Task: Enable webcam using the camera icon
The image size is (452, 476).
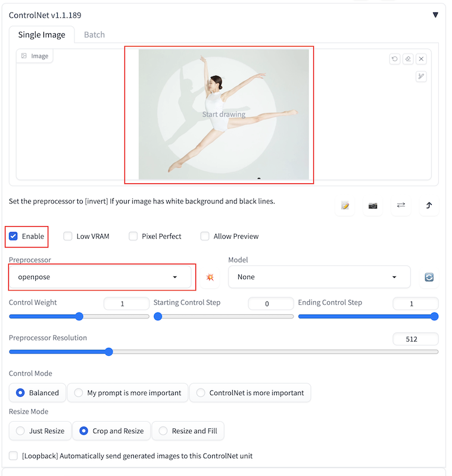Action: 373,205
